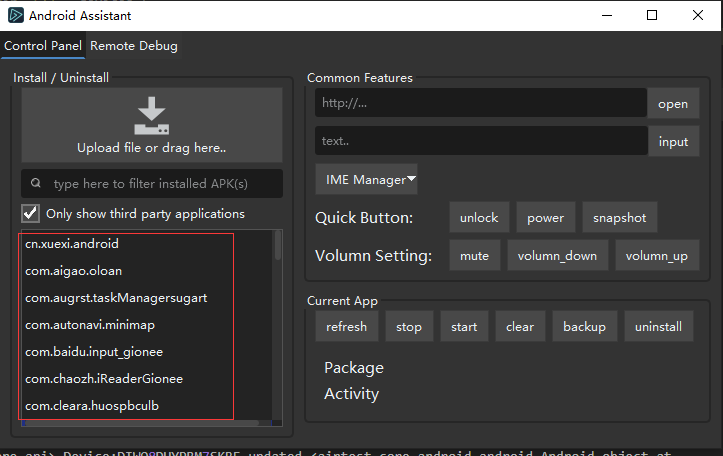Screen dimensions: 723x456
Task: Click the volumn_up button
Action: click(x=656, y=256)
